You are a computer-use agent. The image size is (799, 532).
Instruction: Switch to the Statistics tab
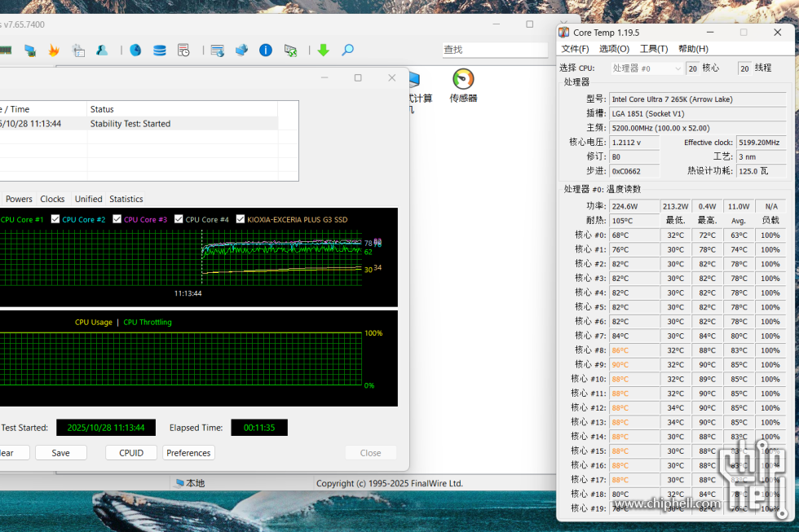click(126, 199)
